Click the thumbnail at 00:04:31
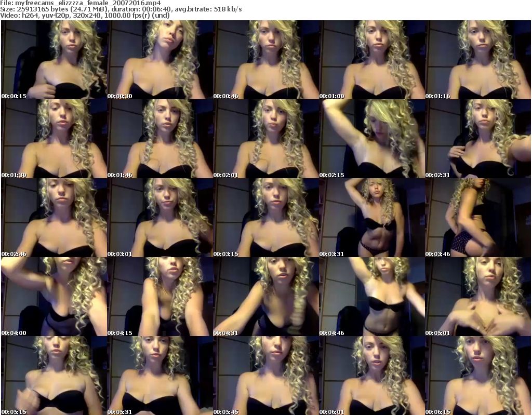Screen dimensions: 532x415 pyautogui.click(x=266, y=297)
